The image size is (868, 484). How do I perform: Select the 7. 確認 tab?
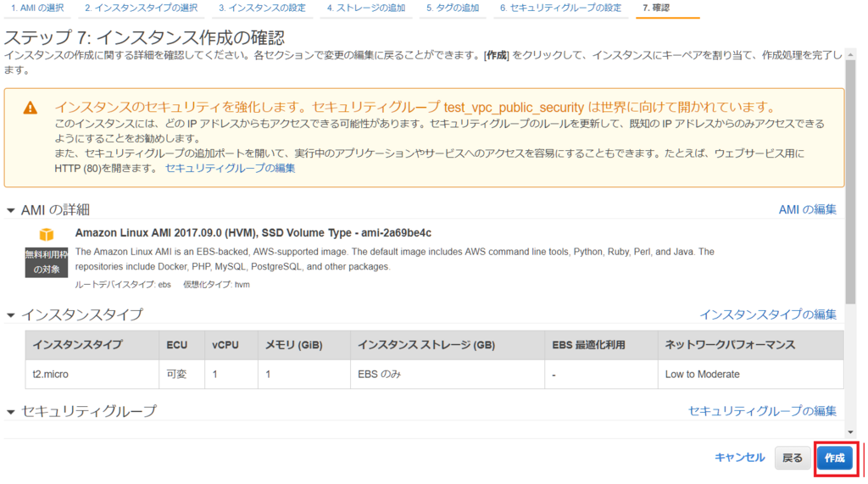point(656,8)
